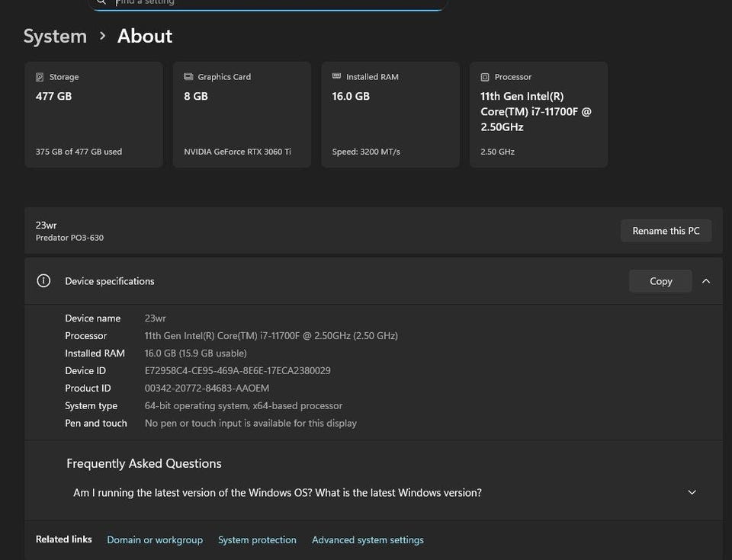This screenshot has width=732, height=560.
Task: Click the search magnifier icon
Action: click(101, 2)
